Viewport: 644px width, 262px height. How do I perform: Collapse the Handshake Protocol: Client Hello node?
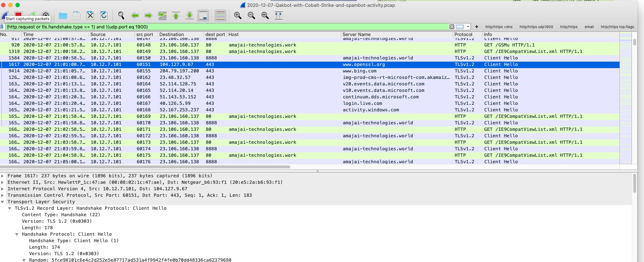[x=17, y=234]
